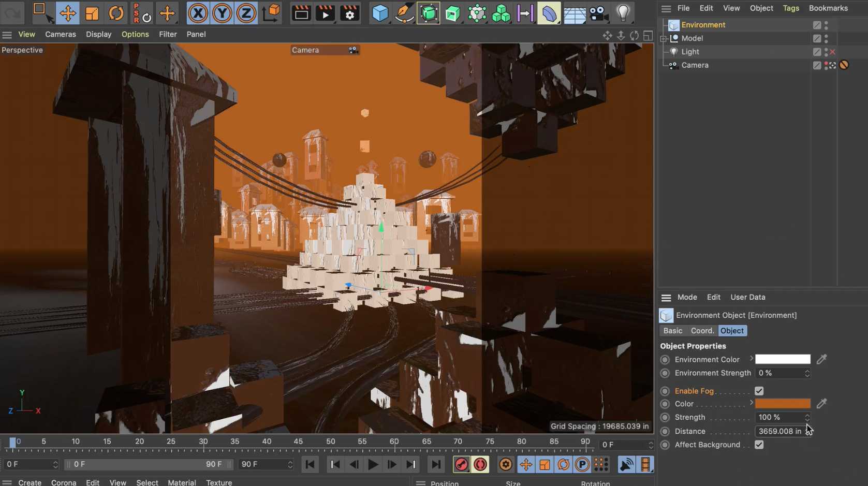Image resolution: width=868 pixels, height=486 pixels.
Task: Select the Camera object in the Object Manager
Action: (x=695, y=65)
